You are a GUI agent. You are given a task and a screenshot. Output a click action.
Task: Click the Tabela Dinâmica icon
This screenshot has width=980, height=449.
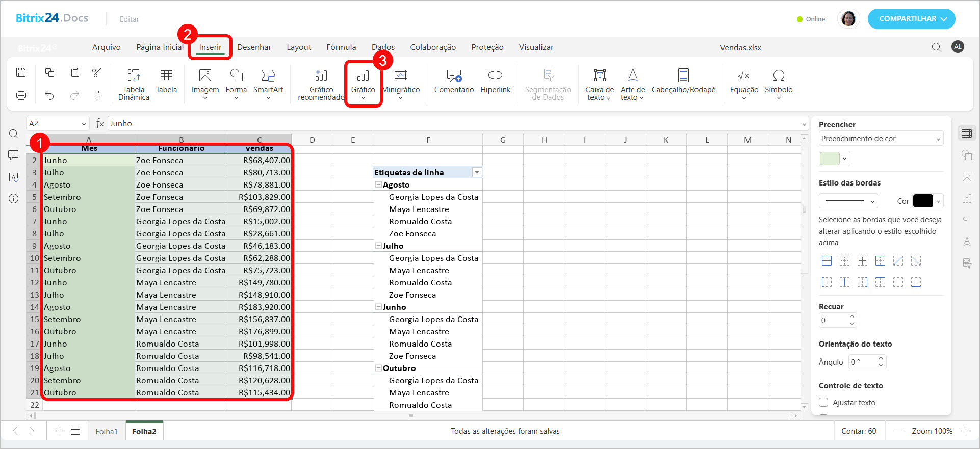pos(134,76)
